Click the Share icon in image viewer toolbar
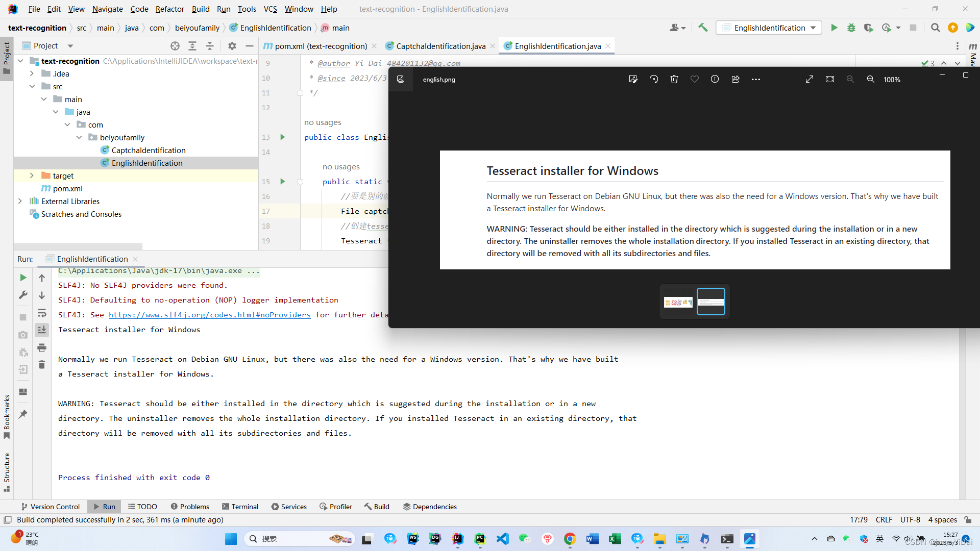Image resolution: width=980 pixels, height=551 pixels. point(736,79)
